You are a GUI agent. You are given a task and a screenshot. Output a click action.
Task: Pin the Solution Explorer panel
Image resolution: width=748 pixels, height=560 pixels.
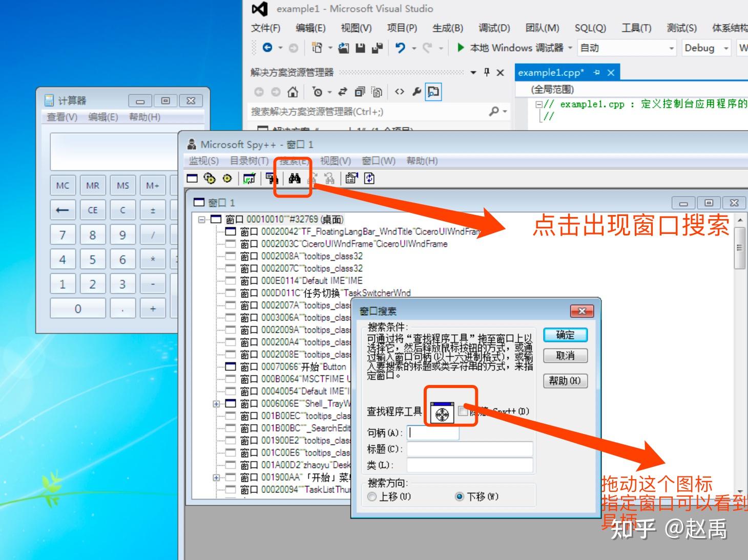[x=487, y=72]
